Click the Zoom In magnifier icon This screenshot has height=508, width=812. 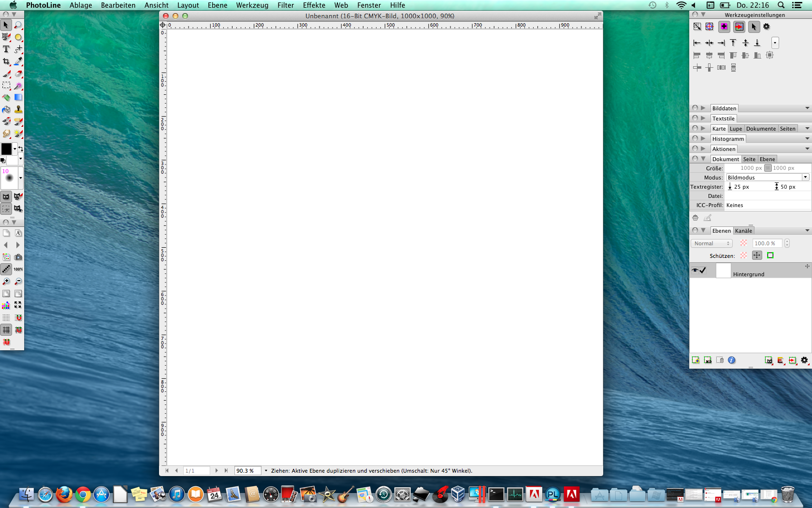6,282
